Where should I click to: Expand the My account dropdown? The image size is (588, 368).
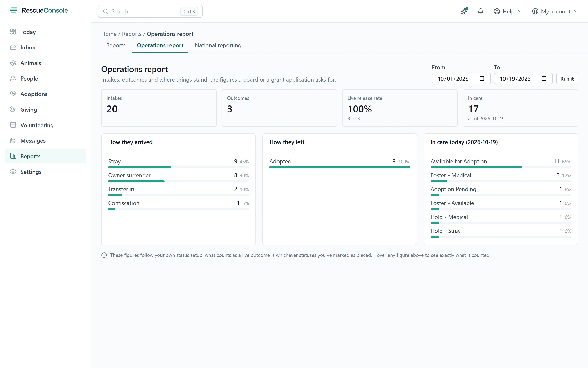click(x=555, y=11)
